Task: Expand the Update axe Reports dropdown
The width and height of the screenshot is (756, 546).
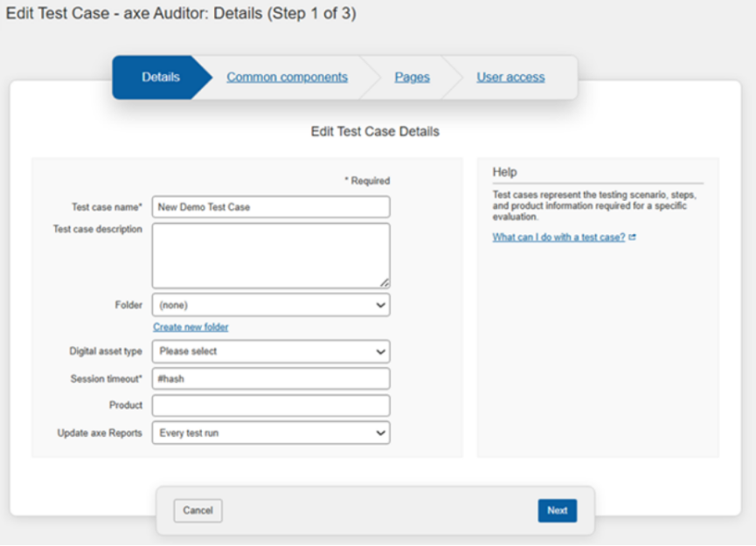Action: click(x=271, y=433)
